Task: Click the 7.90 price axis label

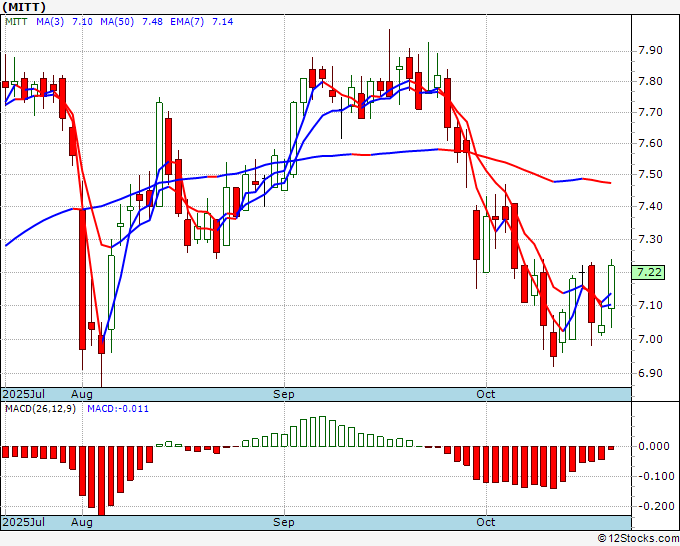Action: point(651,50)
